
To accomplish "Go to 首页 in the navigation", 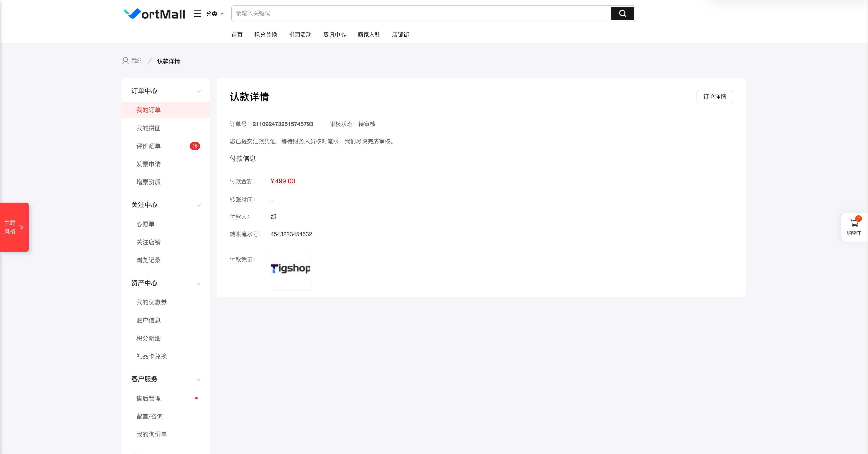I will pyautogui.click(x=237, y=35).
